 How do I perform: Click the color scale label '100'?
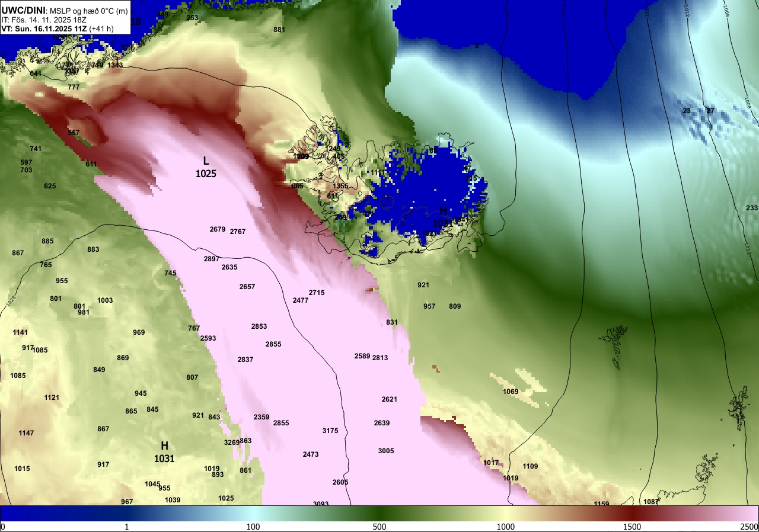253,527
